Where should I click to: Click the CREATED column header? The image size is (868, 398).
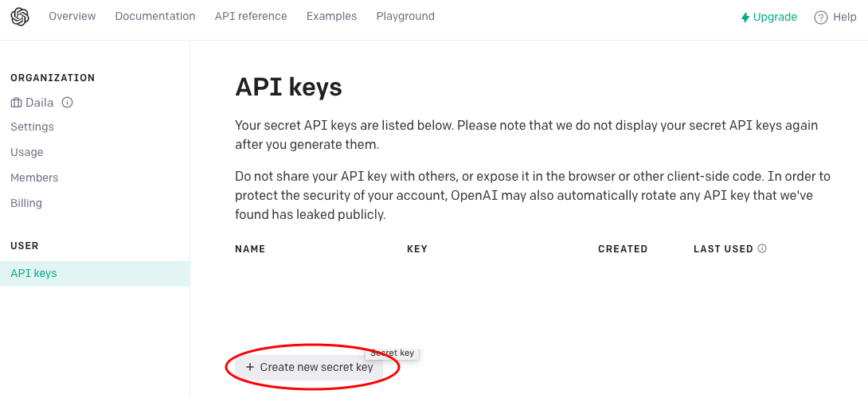(623, 249)
